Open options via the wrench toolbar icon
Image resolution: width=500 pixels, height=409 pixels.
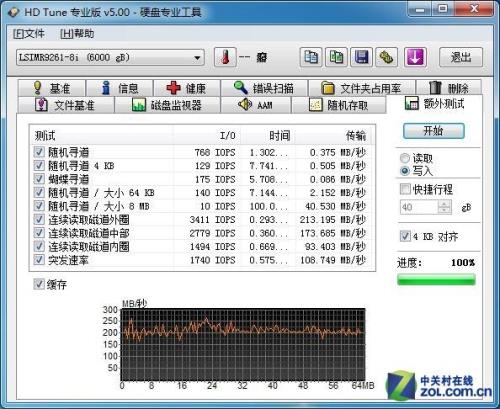(387, 57)
